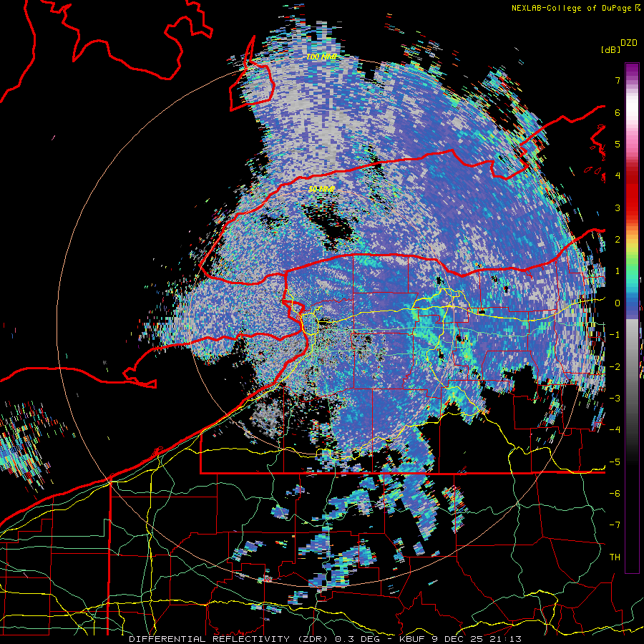Click the 100 NMI range ring label
Image resolution: width=644 pixels, height=644 pixels.
(x=321, y=57)
